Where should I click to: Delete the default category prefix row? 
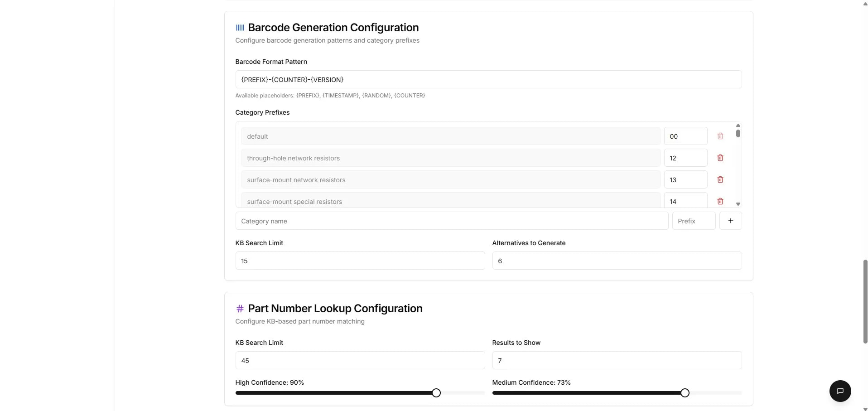tap(720, 136)
